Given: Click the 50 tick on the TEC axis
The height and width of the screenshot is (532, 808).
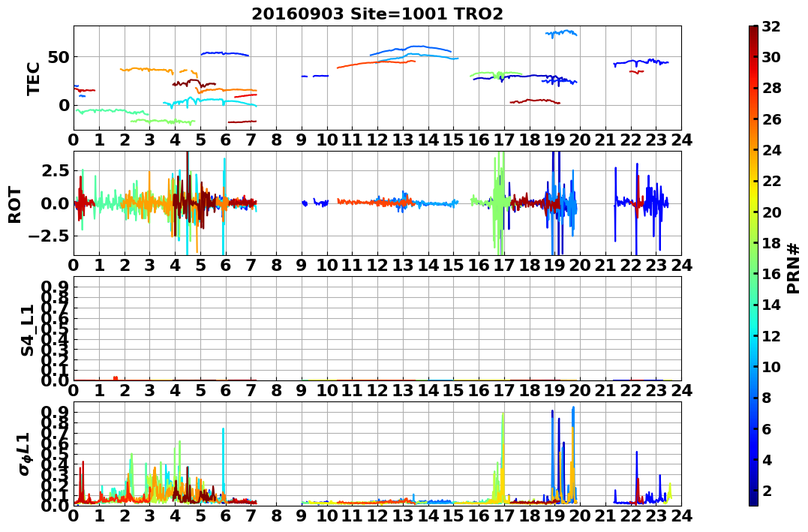Looking at the screenshot, I should click(59, 57).
